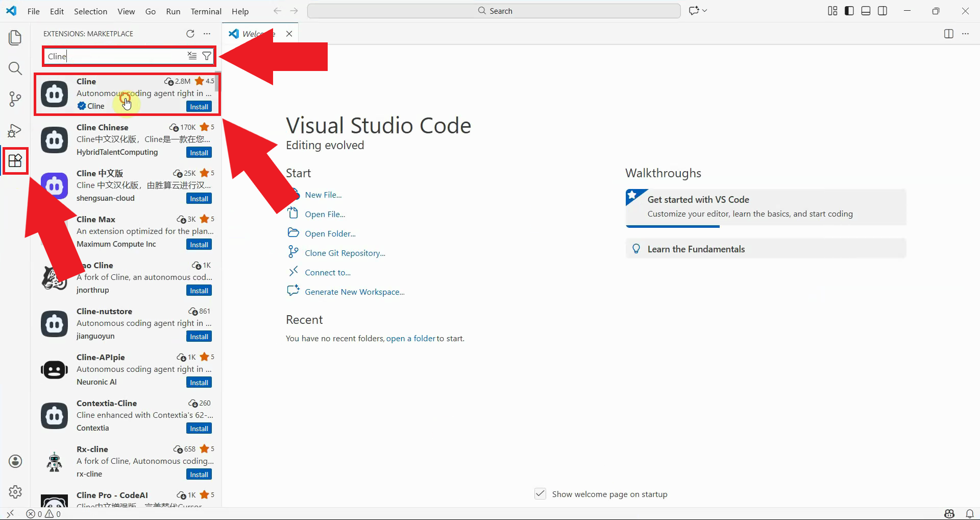Click the remote connection icon in status bar
This screenshot has height=520, width=980.
point(10,514)
